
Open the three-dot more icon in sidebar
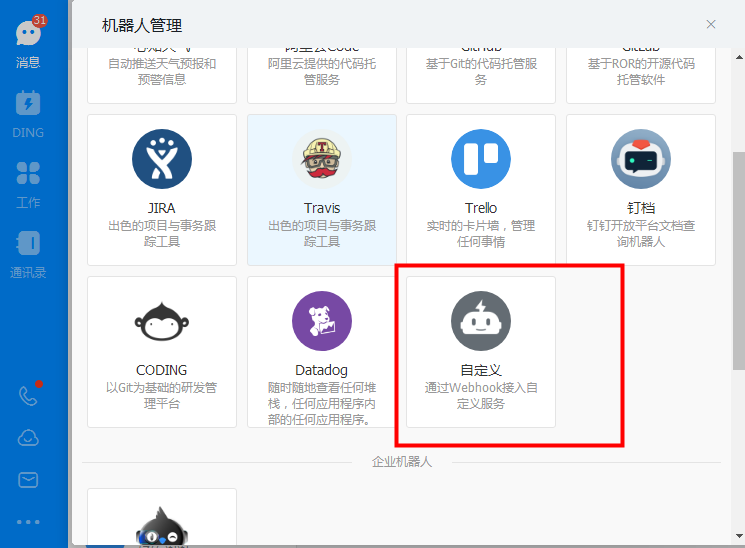point(28,522)
